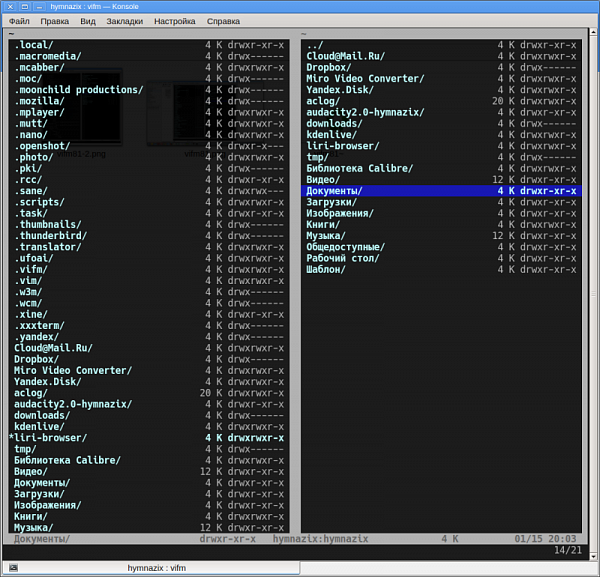600x577 pixels.
Task: Select aclog/ in the right pane
Action: pos(441,101)
